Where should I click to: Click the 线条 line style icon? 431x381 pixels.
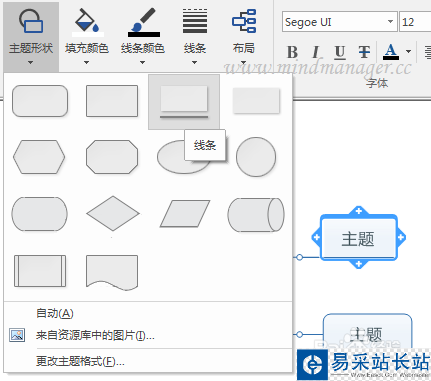pyautogui.click(x=195, y=21)
